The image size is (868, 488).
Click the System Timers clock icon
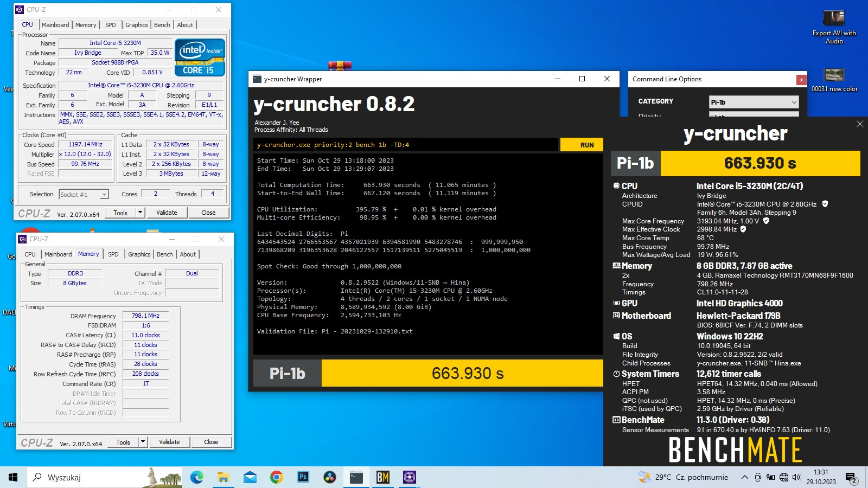pos(616,374)
